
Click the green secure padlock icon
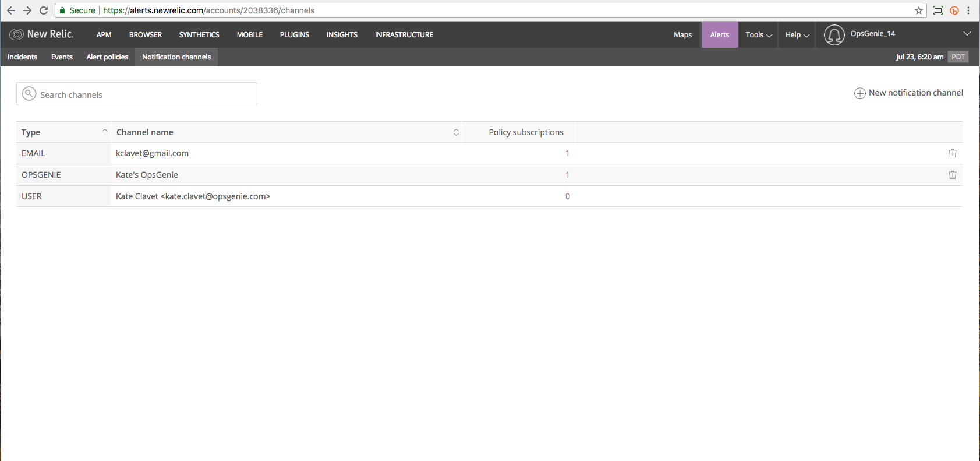pyautogui.click(x=62, y=10)
